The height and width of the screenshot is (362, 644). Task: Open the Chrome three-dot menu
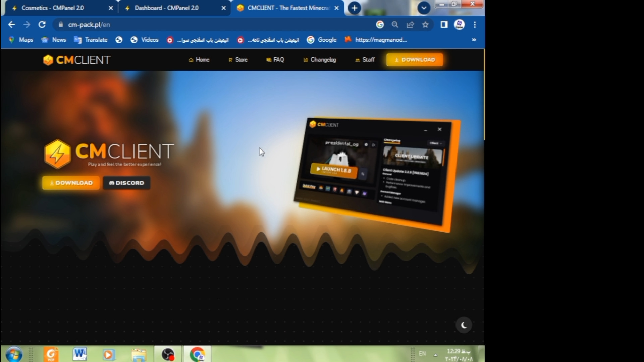pos(475,25)
